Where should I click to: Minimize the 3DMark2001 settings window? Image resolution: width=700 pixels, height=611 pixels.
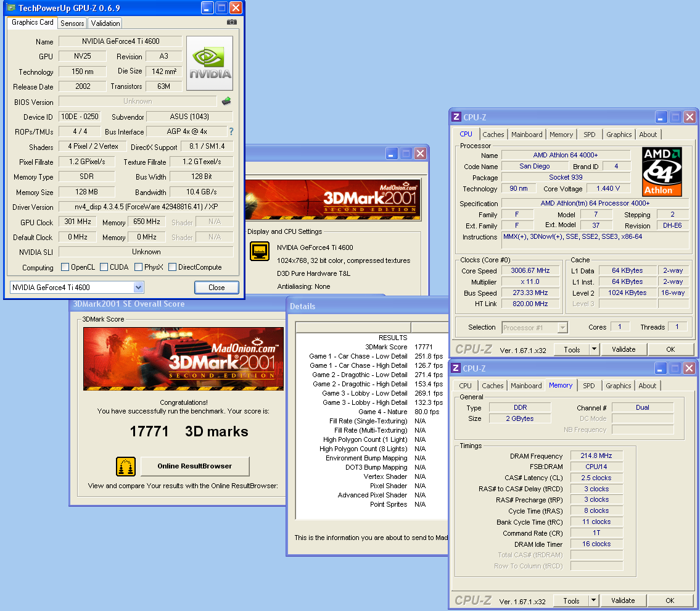(391, 154)
